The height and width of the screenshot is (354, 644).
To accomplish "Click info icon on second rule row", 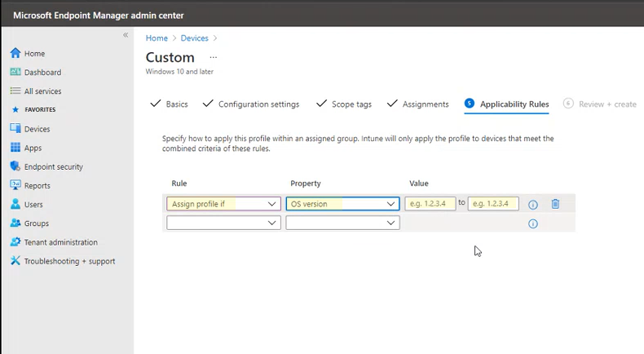I will coord(533,223).
